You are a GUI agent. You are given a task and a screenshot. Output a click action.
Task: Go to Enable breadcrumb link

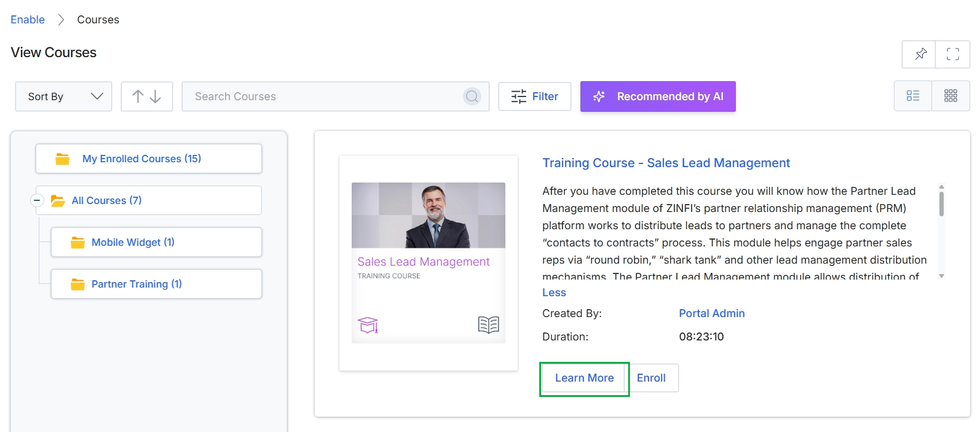coord(28,20)
